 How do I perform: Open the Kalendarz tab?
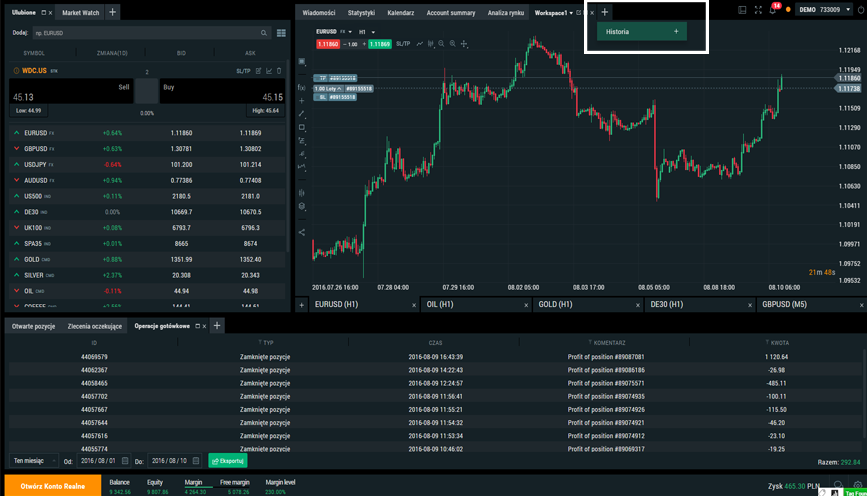coord(400,13)
